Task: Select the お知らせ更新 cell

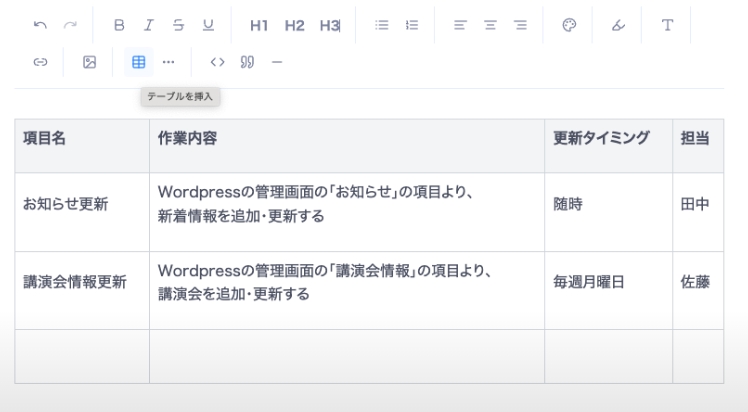Action: (x=82, y=212)
